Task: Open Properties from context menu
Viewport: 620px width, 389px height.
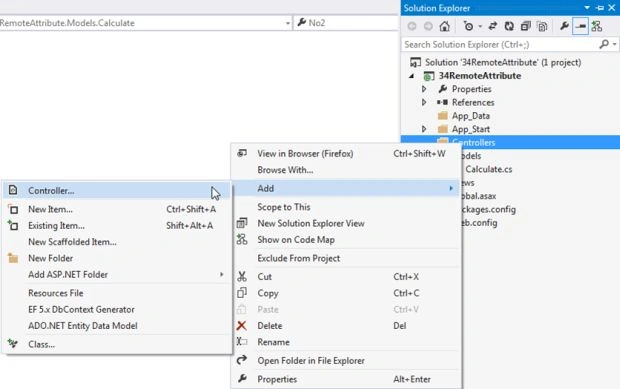Action: coord(346,379)
